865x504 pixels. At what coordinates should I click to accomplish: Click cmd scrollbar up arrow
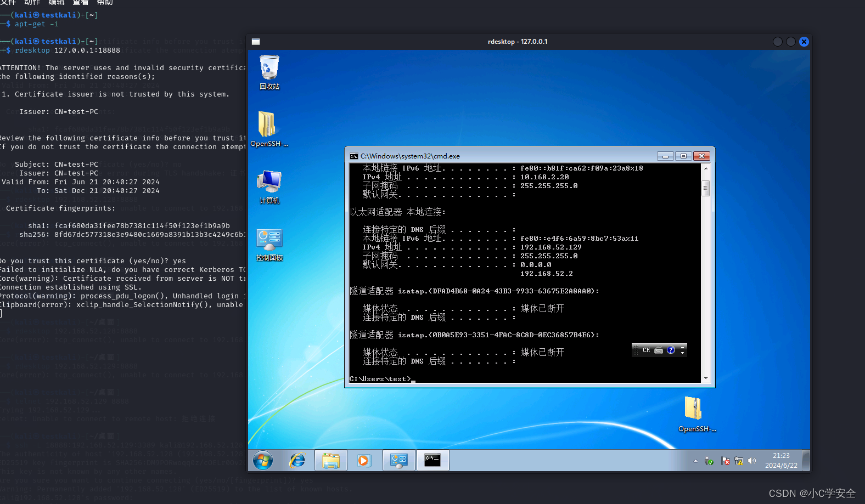pos(706,168)
